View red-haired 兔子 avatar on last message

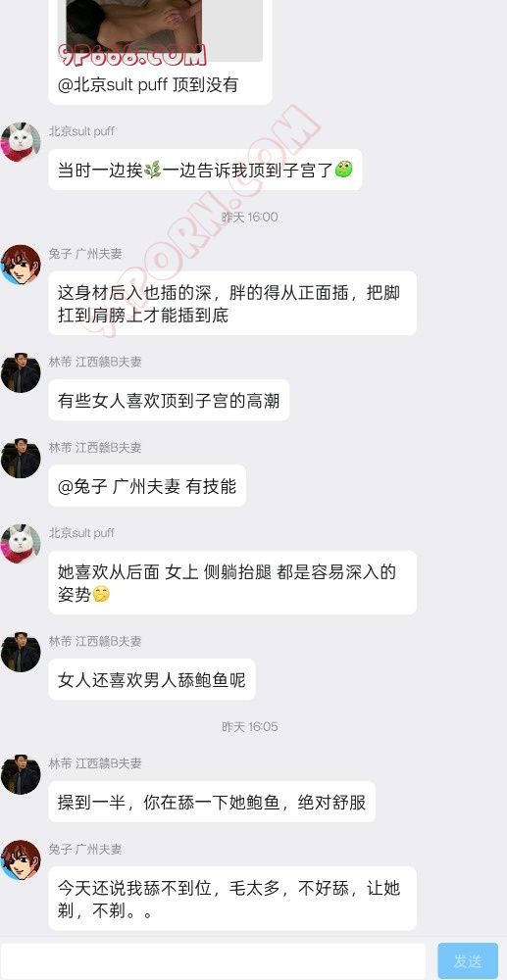point(21,860)
